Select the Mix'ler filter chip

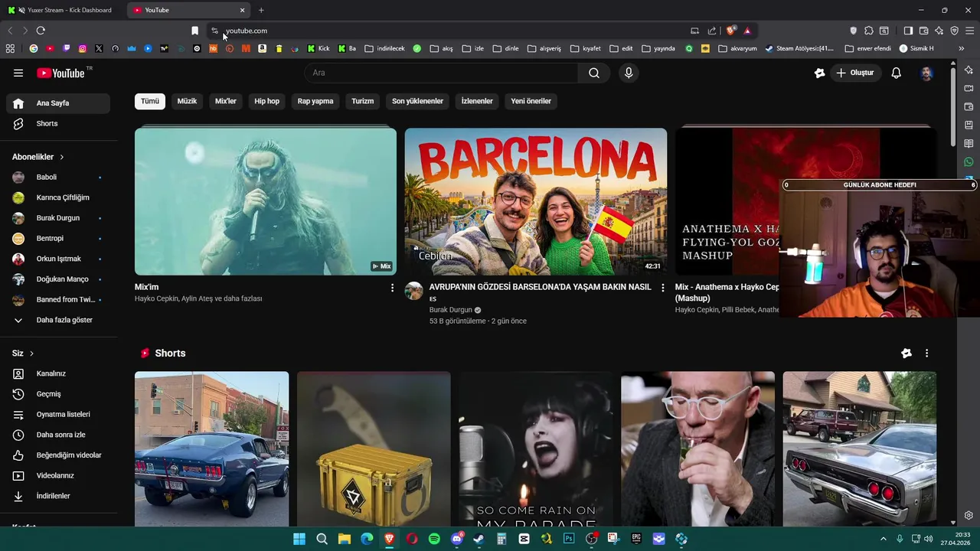226,101
